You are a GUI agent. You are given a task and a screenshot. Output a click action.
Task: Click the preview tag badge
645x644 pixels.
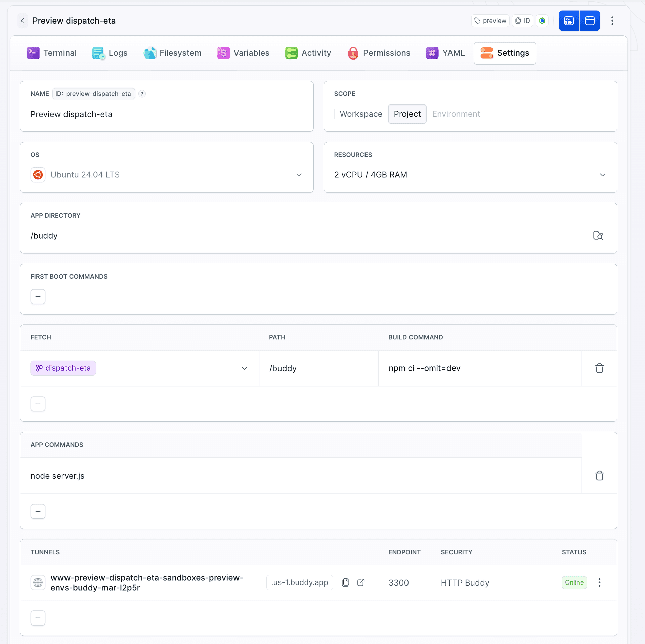click(x=490, y=21)
